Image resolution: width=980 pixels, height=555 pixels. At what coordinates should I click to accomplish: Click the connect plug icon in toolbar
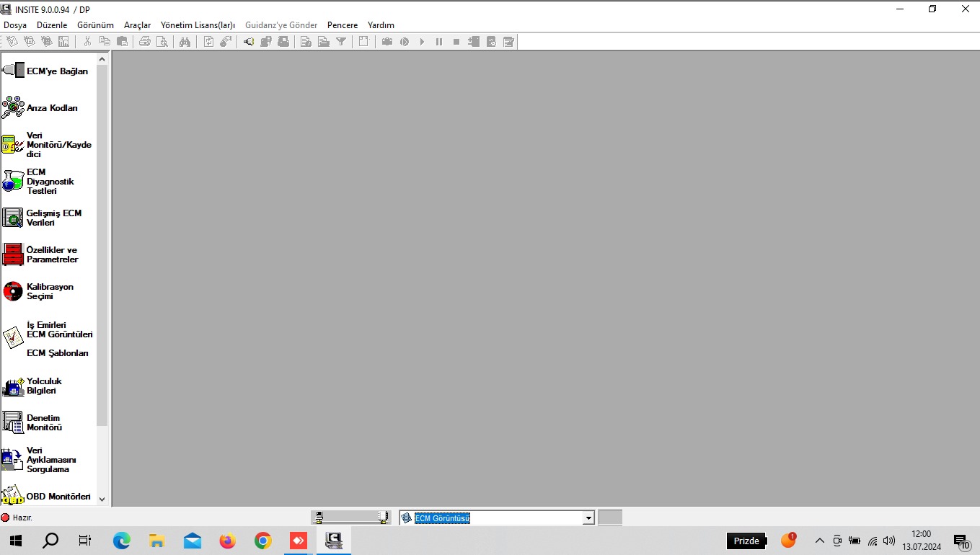coord(248,42)
